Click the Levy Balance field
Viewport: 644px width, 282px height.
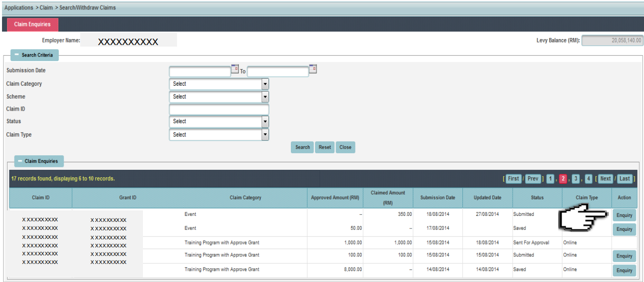tap(612, 41)
